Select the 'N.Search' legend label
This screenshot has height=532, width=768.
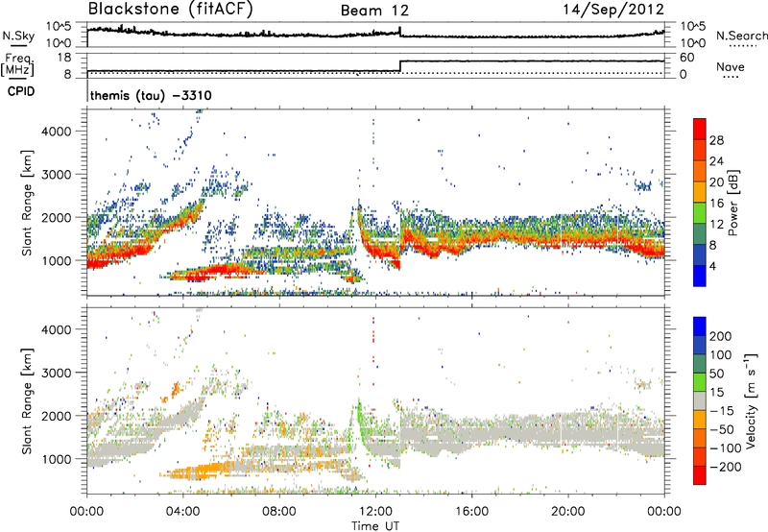[x=741, y=36]
